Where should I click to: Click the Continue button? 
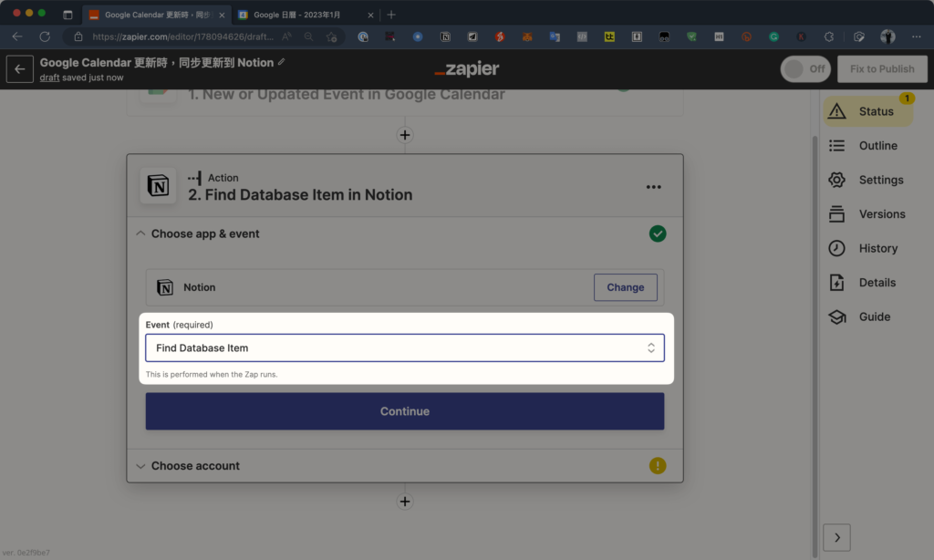pyautogui.click(x=405, y=411)
